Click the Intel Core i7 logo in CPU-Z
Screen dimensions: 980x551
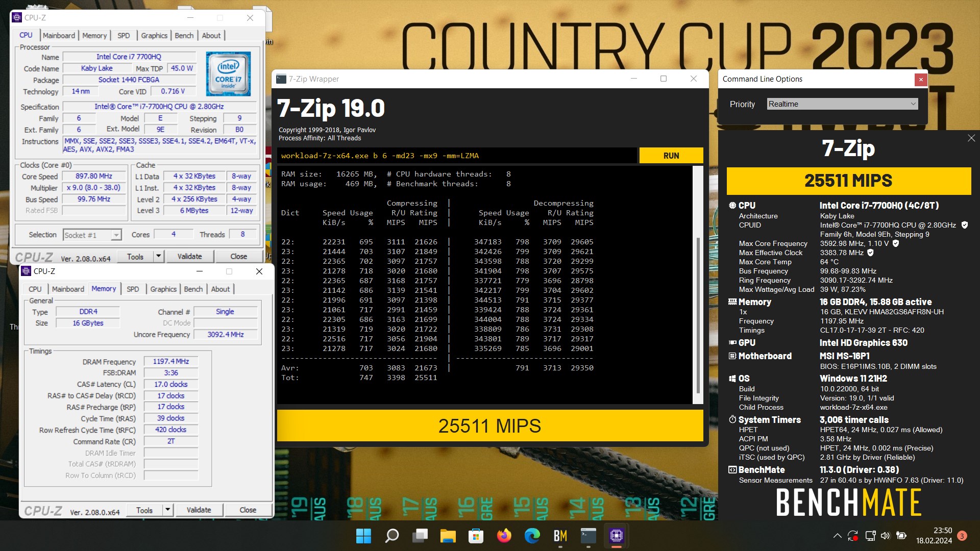click(228, 73)
